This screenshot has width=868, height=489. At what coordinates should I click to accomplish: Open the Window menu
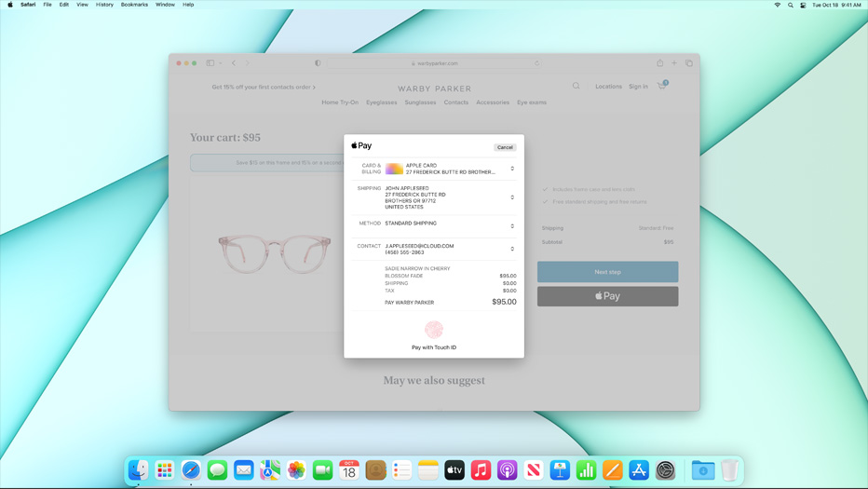click(x=165, y=5)
